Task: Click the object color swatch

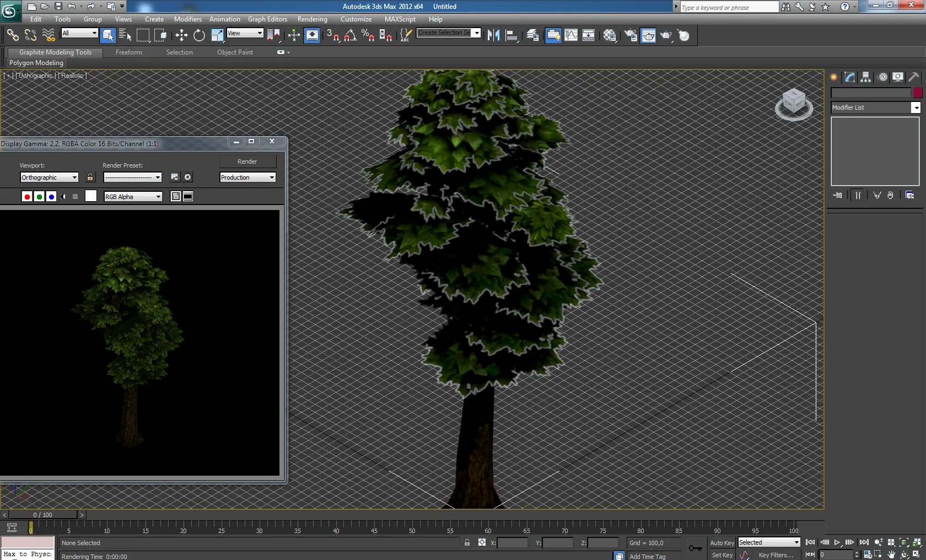Action: [x=917, y=93]
